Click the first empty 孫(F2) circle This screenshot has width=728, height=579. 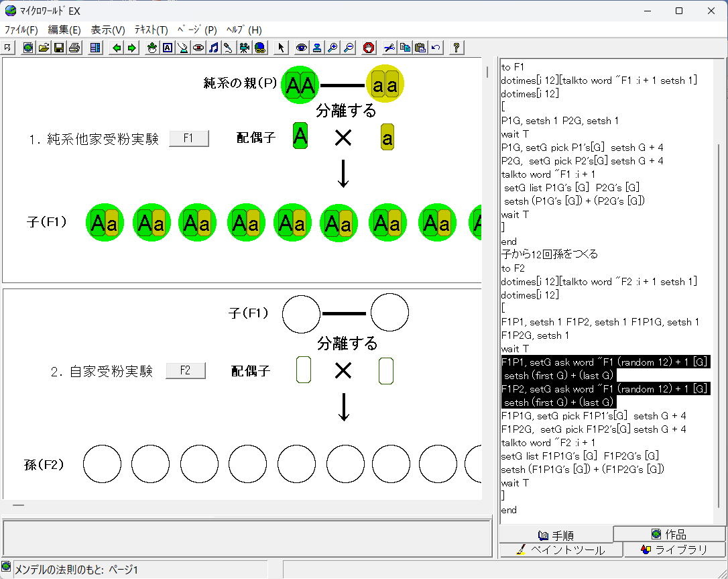tap(102, 464)
